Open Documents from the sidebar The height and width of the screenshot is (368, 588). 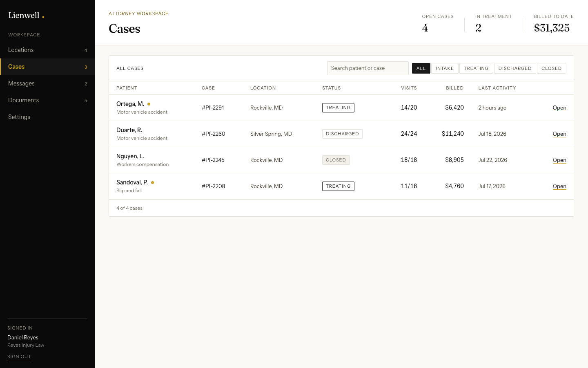(x=47, y=100)
